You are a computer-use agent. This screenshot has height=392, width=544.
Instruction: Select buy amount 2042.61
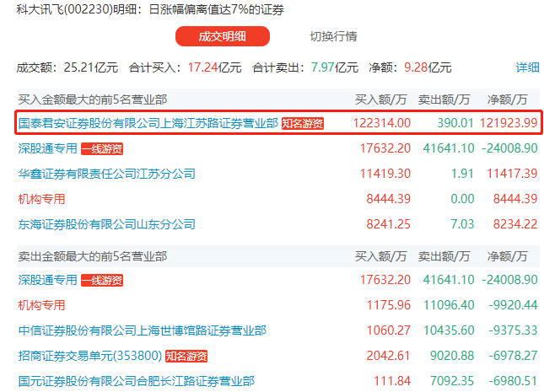(389, 356)
